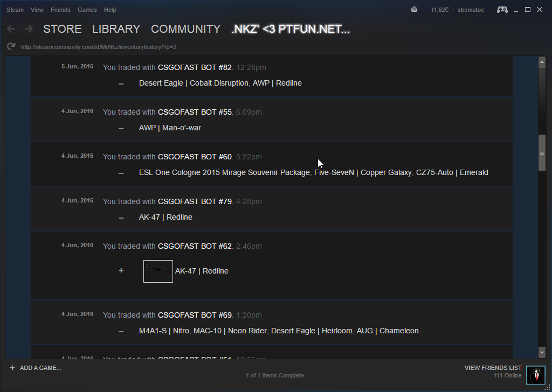The height and width of the screenshot is (392, 552).
Task: Open the Games menu
Action: (87, 10)
